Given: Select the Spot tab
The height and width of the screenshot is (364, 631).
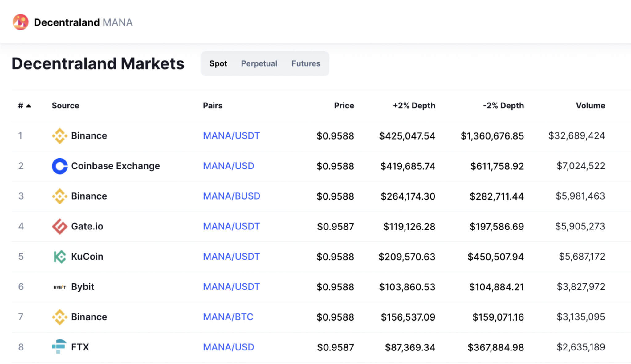Looking at the screenshot, I should (218, 63).
